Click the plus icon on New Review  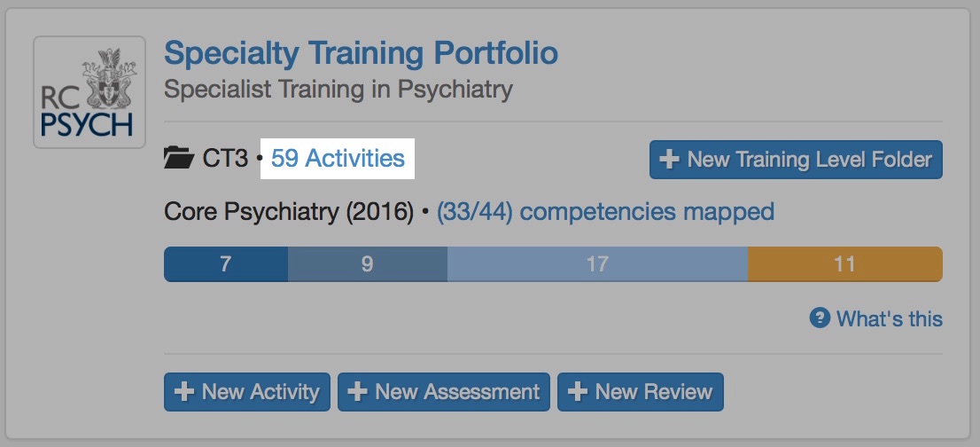tap(578, 392)
